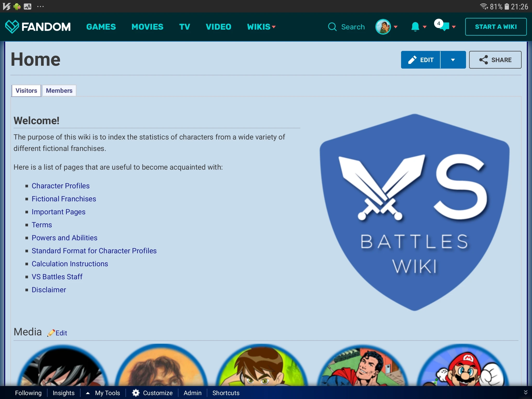Screen dimensions: 532x399
Task: Collapse the bottom toolbar chevron
Action: [525, 393]
